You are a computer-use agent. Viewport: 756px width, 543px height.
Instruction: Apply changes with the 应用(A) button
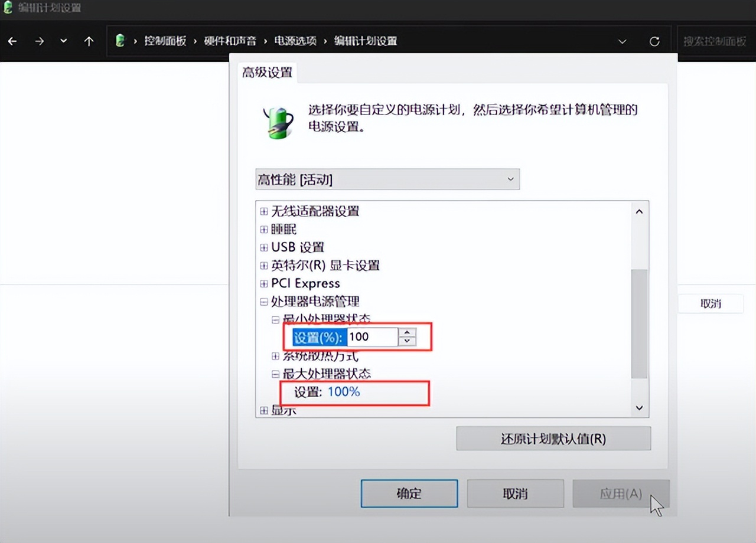621,493
